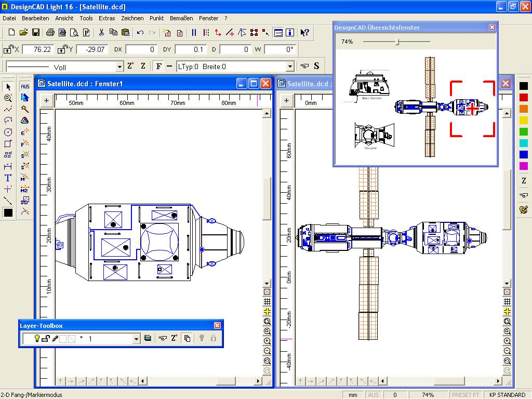Toggle the X coordinate lock padlock

(7, 49)
